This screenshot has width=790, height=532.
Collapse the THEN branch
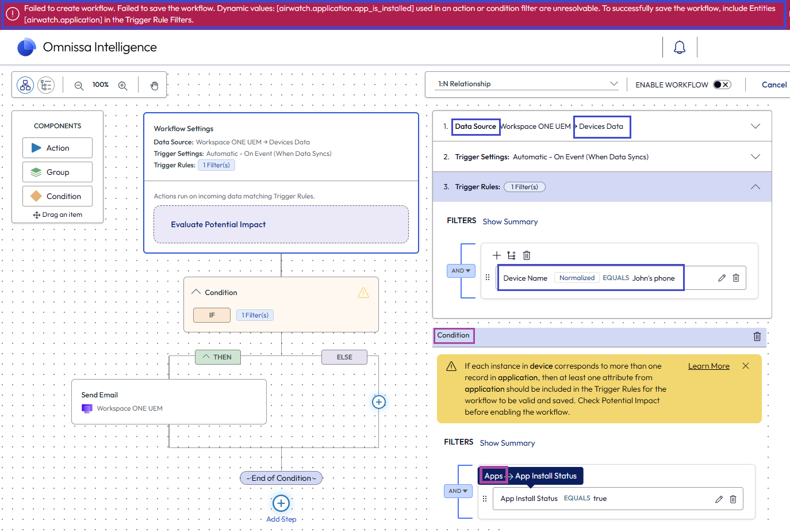click(218, 357)
